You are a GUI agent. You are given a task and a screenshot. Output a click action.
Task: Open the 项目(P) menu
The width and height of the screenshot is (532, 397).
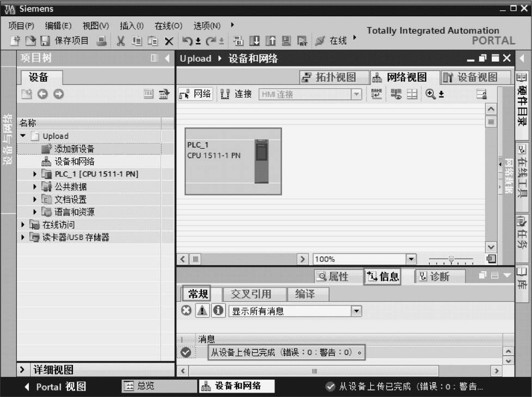pos(21,26)
